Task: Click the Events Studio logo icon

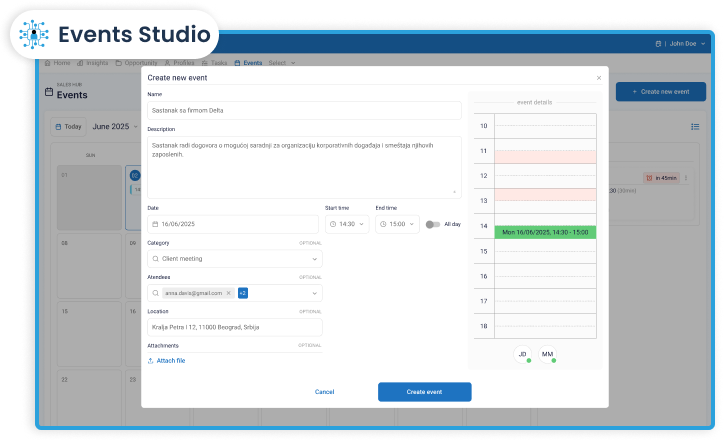Action: [x=36, y=35]
